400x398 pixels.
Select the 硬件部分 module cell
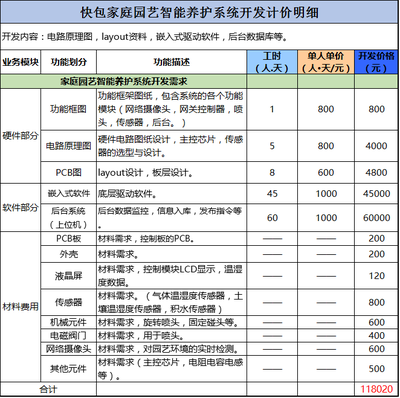(21, 136)
